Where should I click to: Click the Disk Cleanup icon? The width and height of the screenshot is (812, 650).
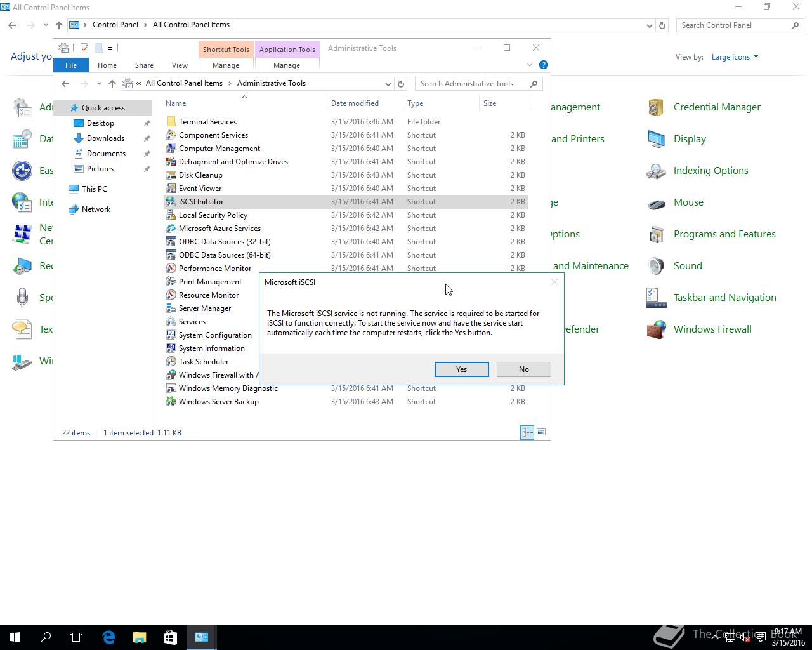pyautogui.click(x=171, y=175)
